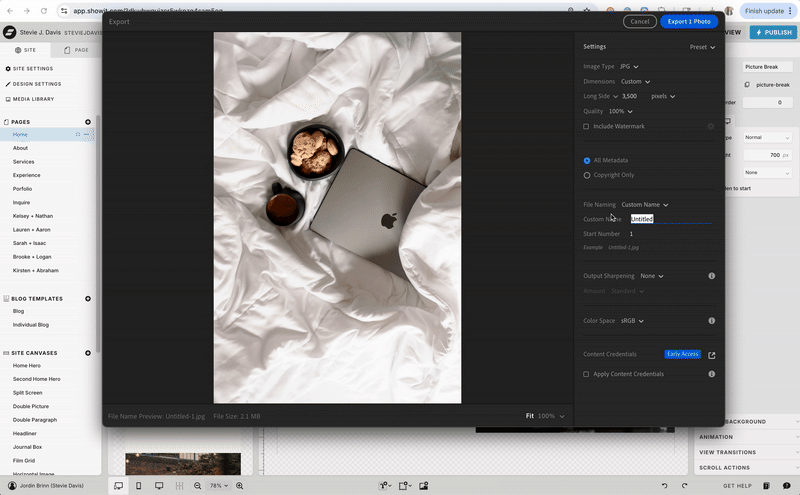Open the Normal type dropdown in Showit panel
The height and width of the screenshot is (495, 800).
[767, 138]
